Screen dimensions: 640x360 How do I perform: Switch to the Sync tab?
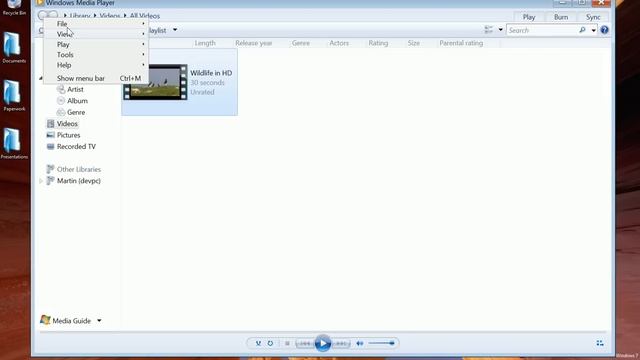593,17
